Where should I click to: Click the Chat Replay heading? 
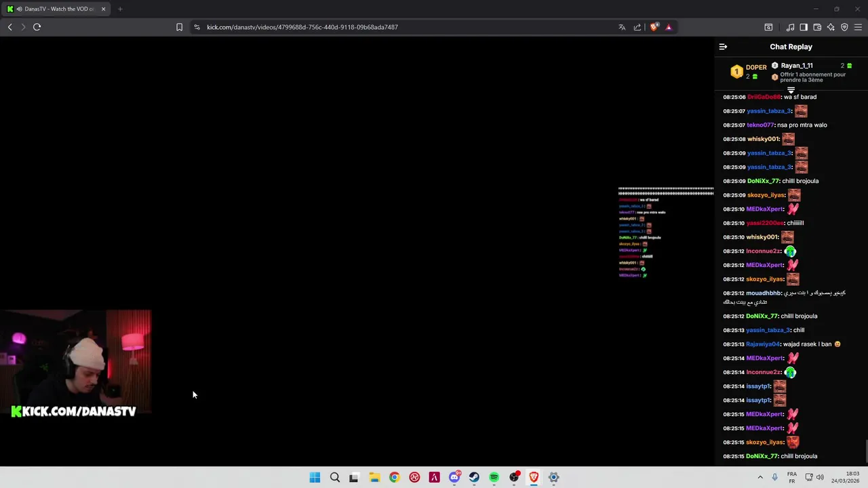click(x=791, y=47)
